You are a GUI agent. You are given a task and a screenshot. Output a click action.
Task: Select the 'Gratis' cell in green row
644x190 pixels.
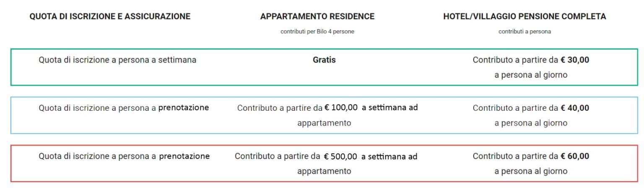324,60
